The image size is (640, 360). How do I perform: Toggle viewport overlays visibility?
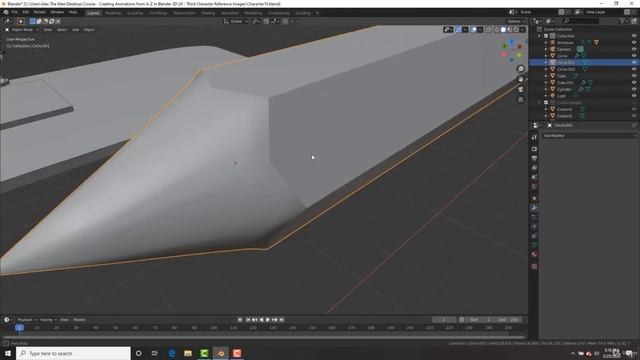coord(473,29)
